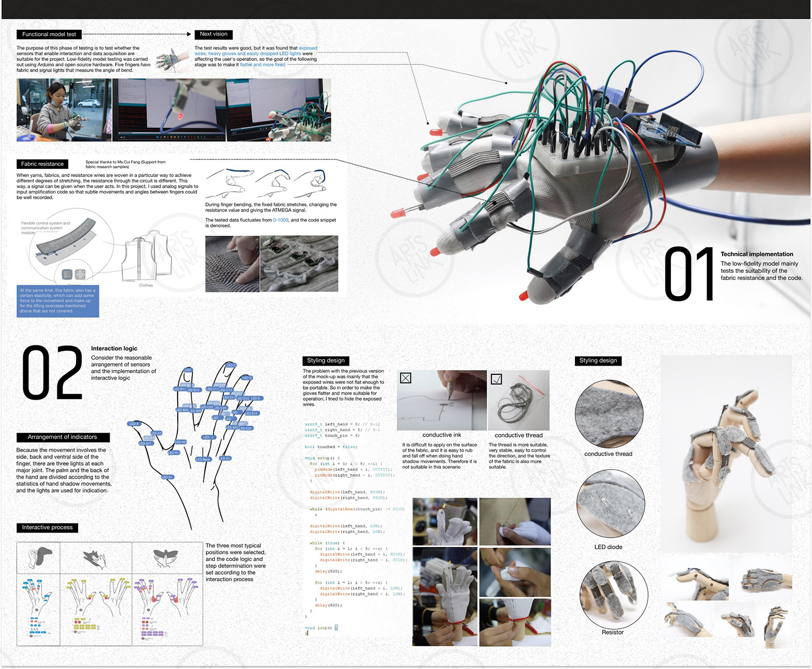Click the circular Resistor swatch

click(x=614, y=594)
